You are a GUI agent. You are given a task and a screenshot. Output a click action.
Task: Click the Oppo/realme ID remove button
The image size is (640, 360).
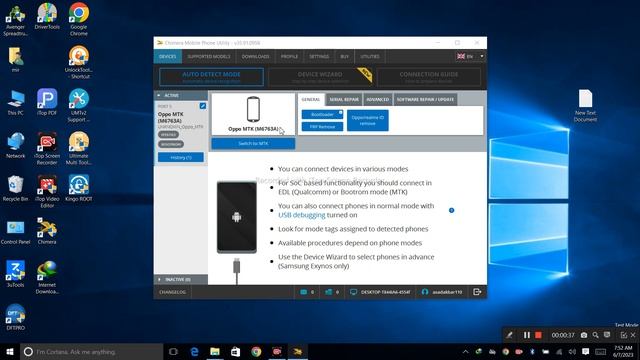pyautogui.click(x=368, y=120)
